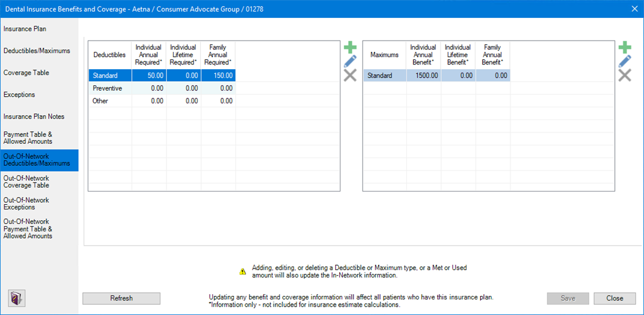Click the Save button
644x315 pixels.
click(x=568, y=298)
